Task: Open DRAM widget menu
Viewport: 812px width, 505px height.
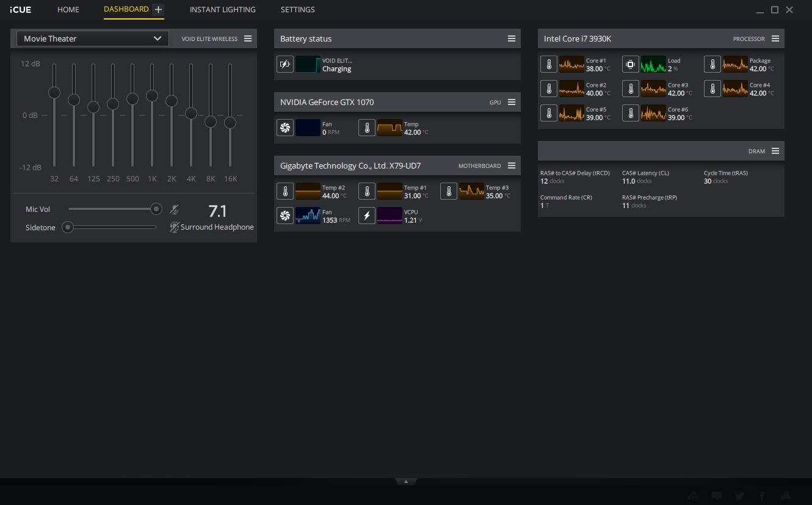Action: [x=775, y=151]
